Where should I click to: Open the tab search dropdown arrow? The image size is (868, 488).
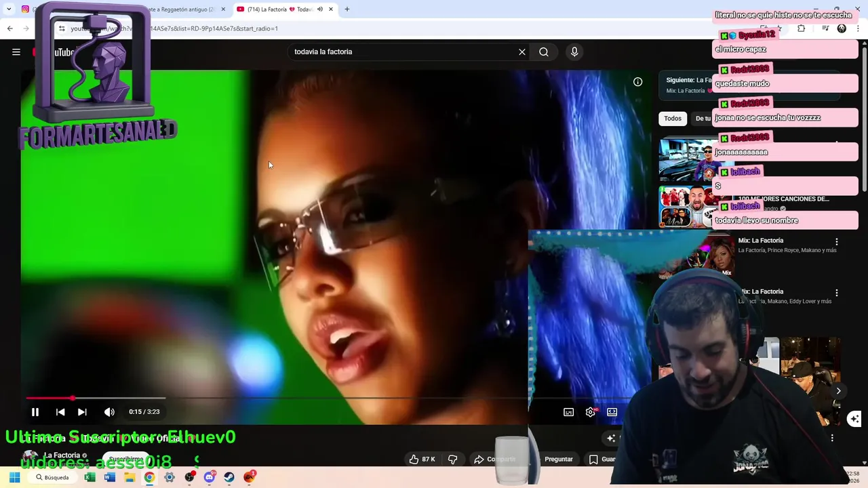click(9, 9)
